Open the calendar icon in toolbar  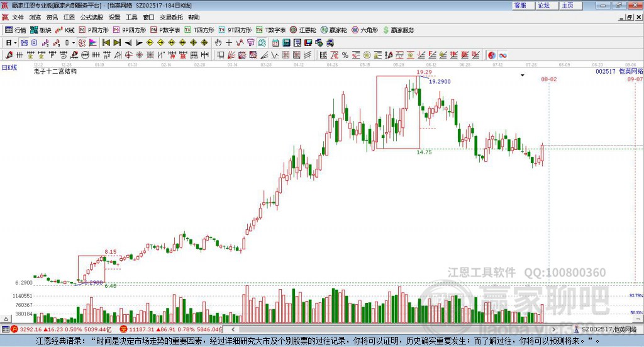275,43
